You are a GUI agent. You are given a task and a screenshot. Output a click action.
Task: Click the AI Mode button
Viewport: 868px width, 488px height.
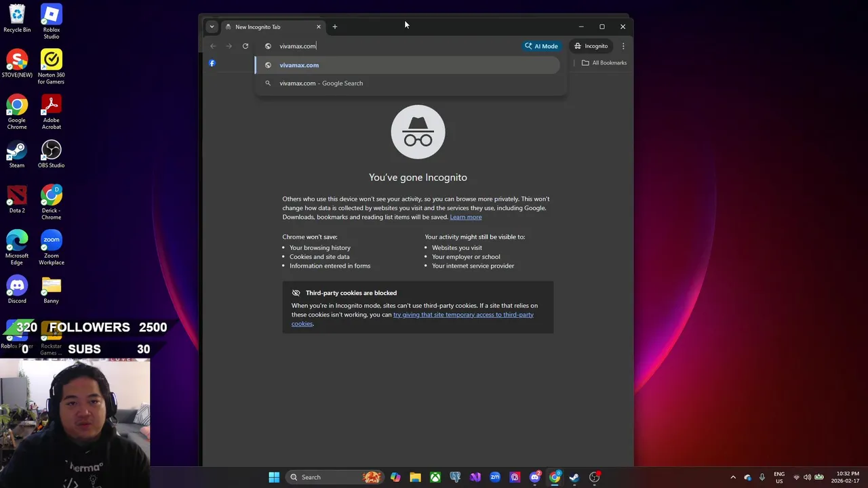click(541, 46)
